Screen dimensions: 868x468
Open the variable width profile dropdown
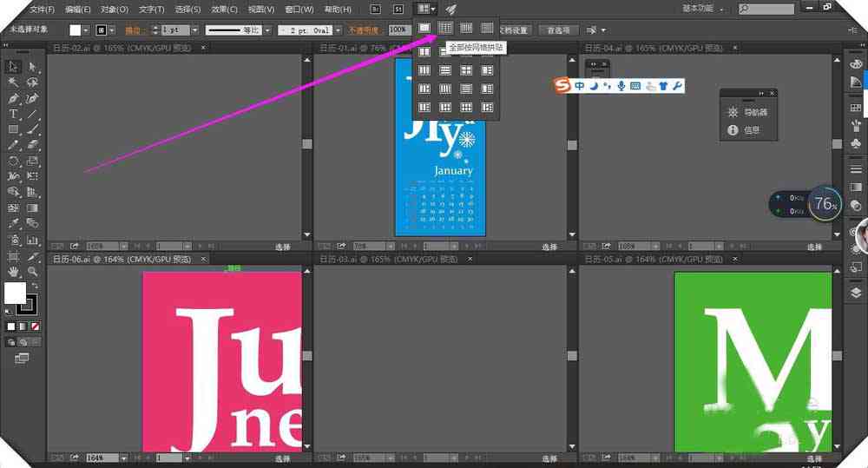(x=267, y=30)
